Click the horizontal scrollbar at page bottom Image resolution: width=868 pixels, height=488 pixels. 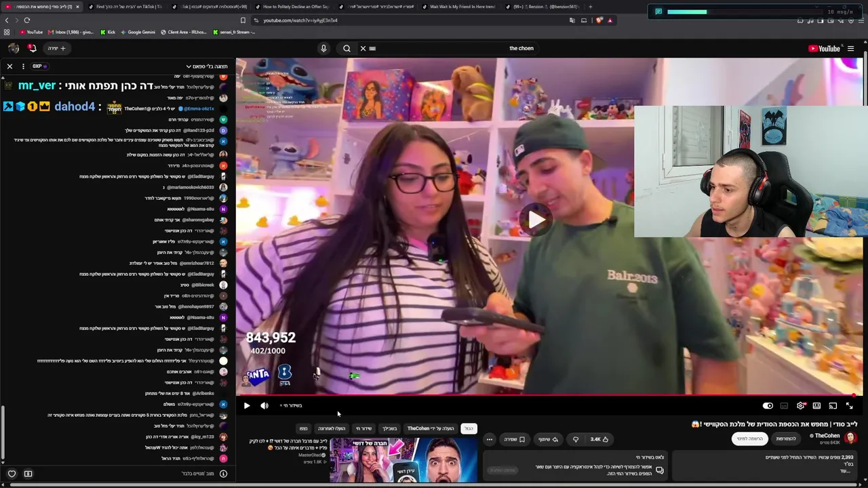[434, 485]
